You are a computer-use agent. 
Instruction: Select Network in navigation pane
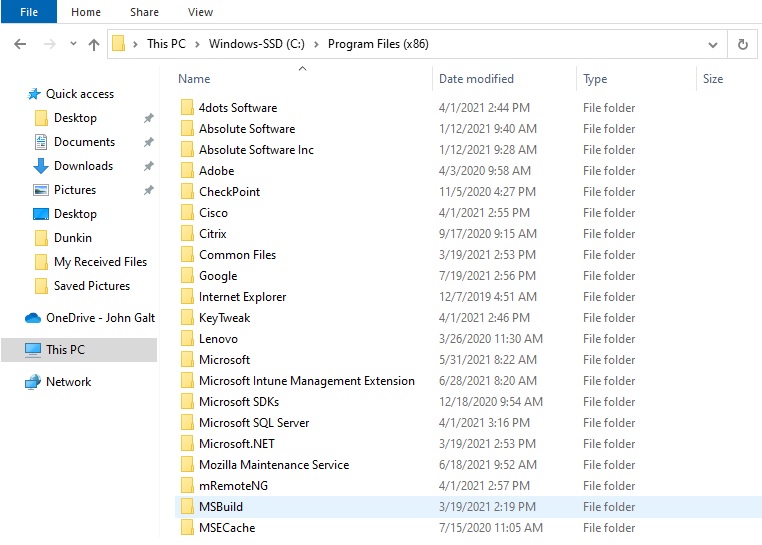[68, 382]
